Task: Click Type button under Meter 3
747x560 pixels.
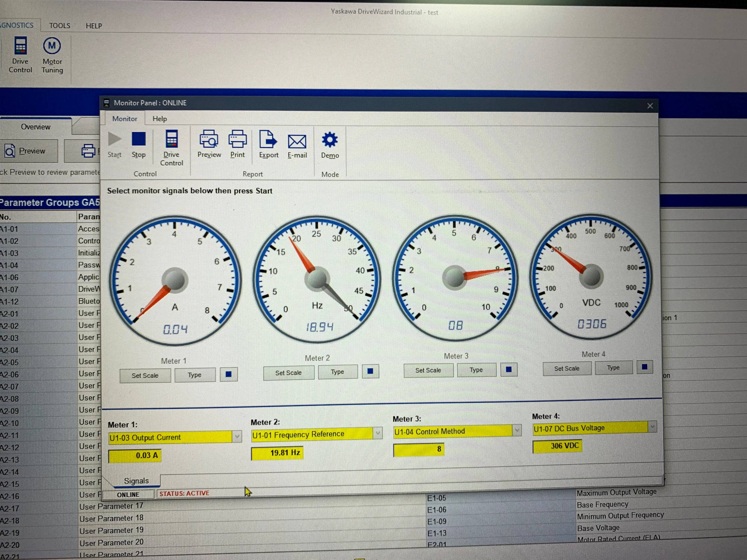Action: tap(476, 370)
